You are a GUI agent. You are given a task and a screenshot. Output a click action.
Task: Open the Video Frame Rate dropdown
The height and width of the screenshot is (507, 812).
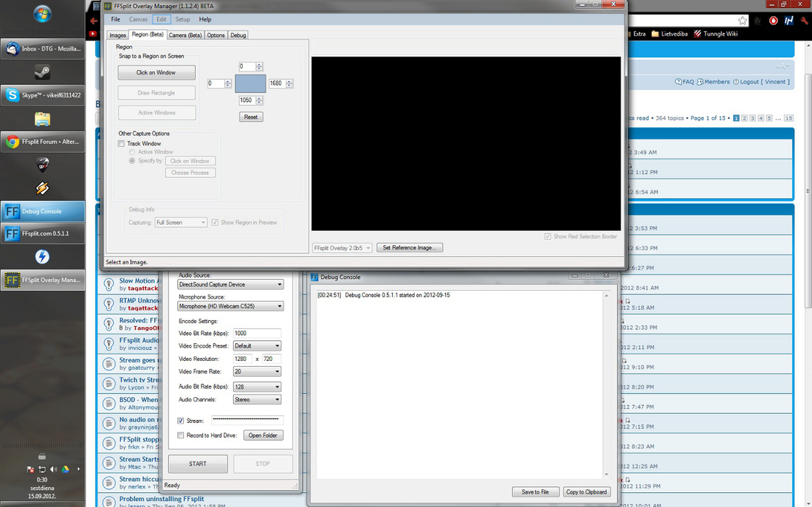pos(257,371)
